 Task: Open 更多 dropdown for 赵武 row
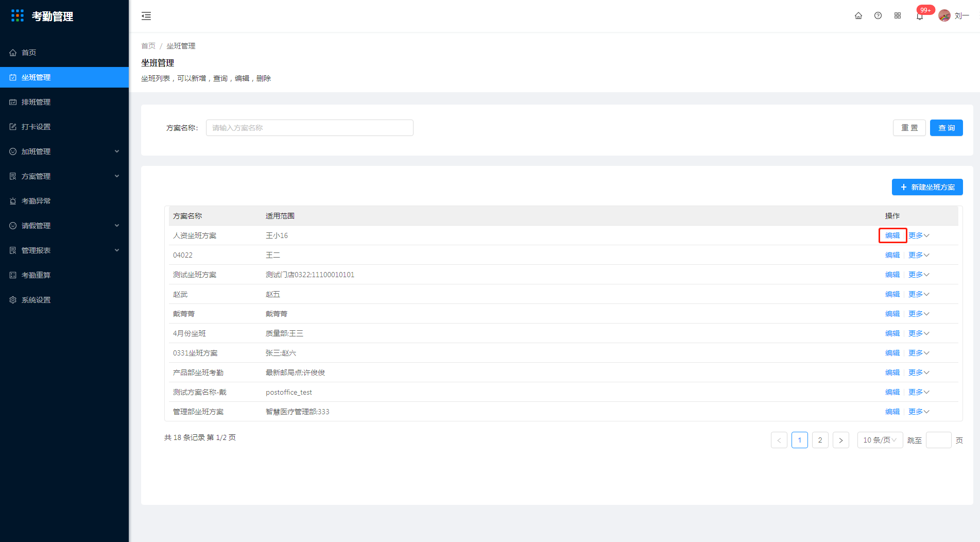tap(919, 294)
